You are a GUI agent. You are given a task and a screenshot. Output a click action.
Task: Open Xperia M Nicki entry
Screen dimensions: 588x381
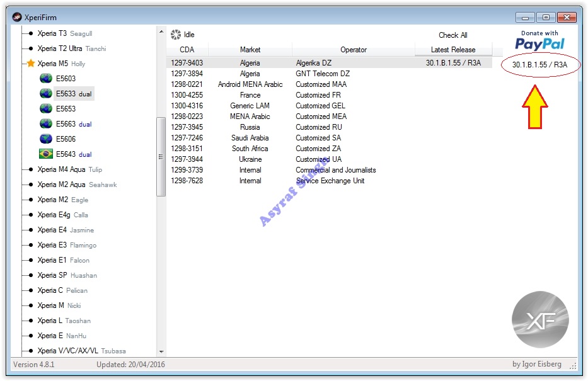click(x=59, y=305)
